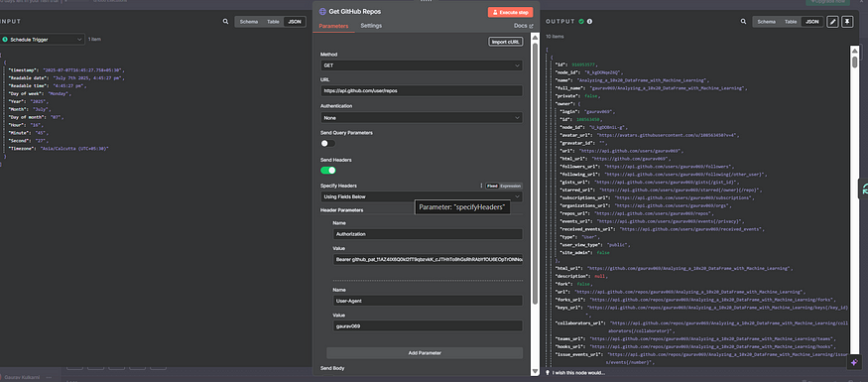Click the User-Agent header name field
The width and height of the screenshot is (868, 382).
(428, 301)
